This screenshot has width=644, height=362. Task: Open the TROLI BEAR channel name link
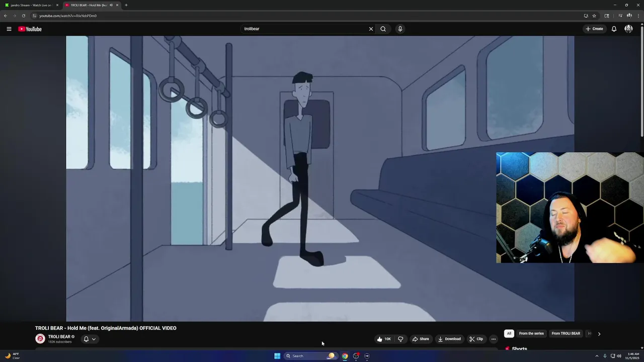59,337
